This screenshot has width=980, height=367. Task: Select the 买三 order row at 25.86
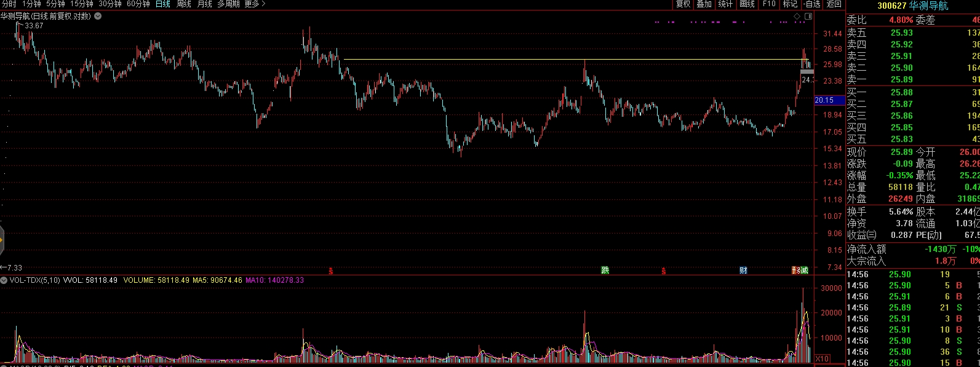(913, 116)
